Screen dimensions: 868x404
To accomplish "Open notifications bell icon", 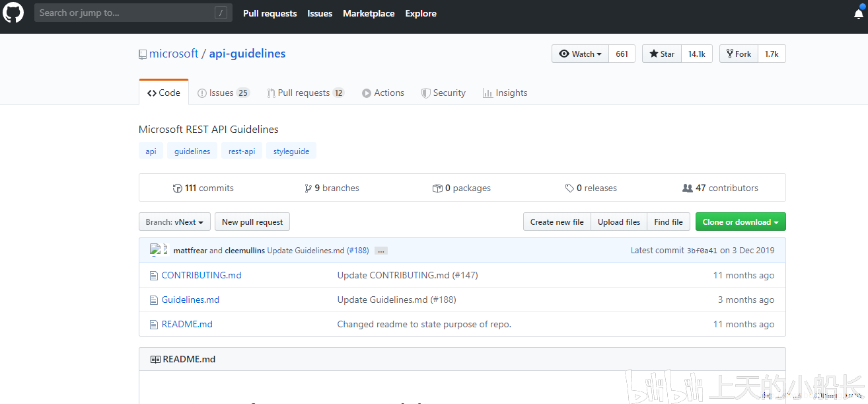I will 859,14.
